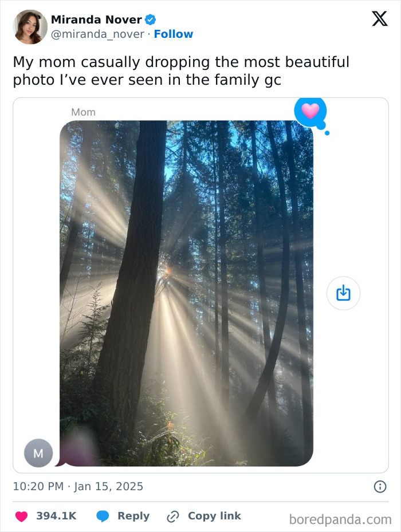Expand the Mom sender details
This screenshot has height=532, width=401.
(83, 112)
